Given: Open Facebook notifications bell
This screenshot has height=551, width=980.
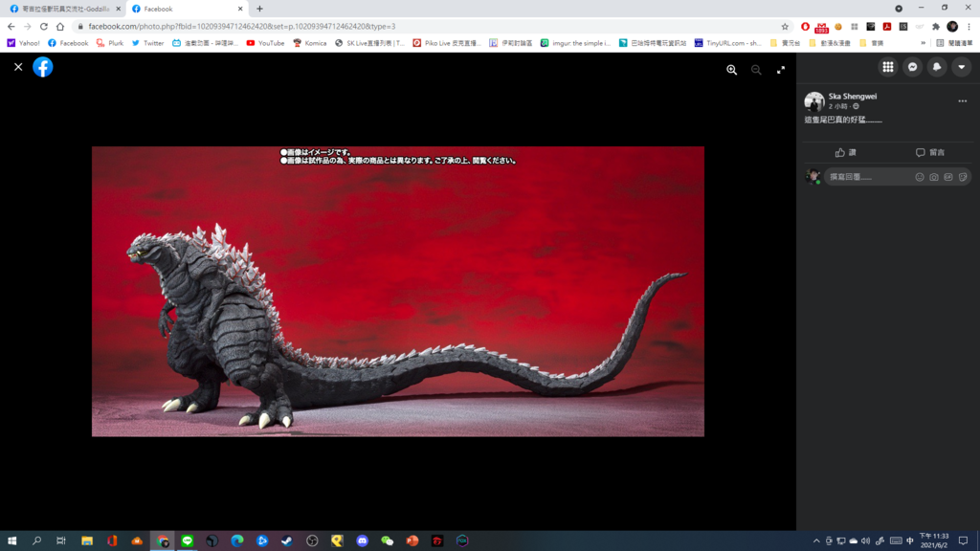Looking at the screenshot, I should [x=937, y=67].
